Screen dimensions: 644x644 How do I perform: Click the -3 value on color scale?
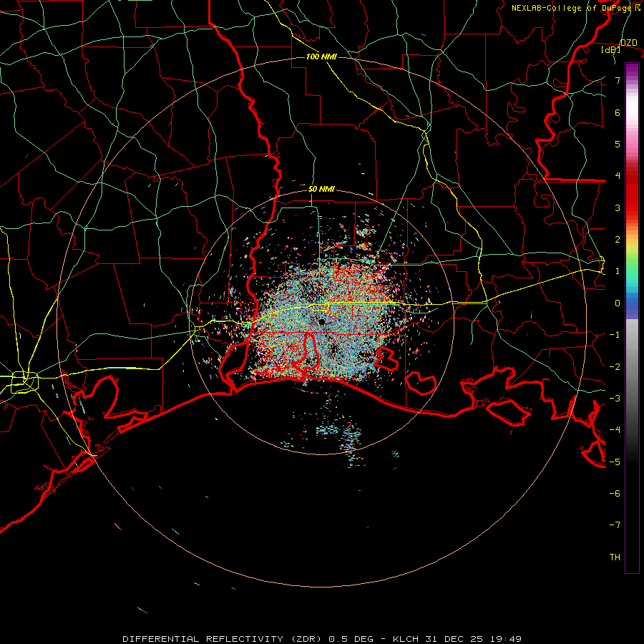tap(615, 399)
